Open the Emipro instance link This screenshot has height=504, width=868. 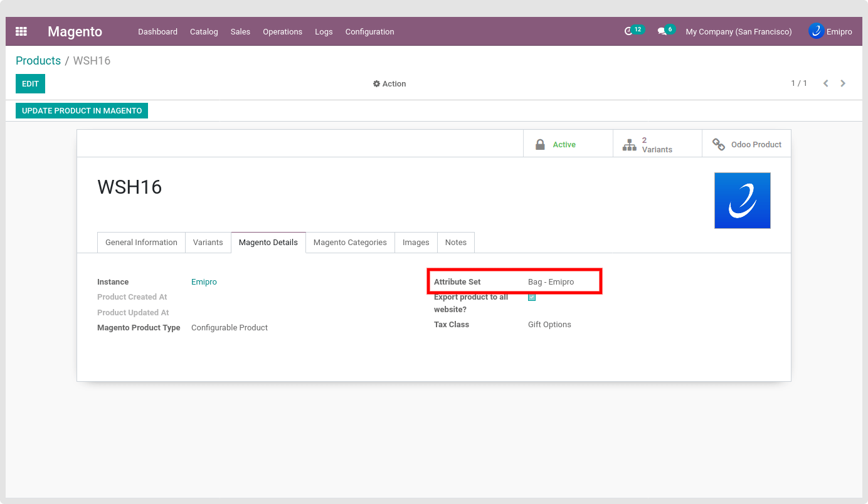pyautogui.click(x=204, y=282)
